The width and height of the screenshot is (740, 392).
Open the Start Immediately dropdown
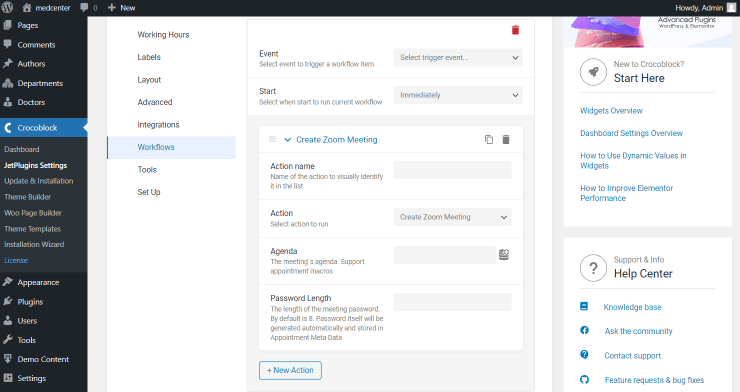(458, 95)
